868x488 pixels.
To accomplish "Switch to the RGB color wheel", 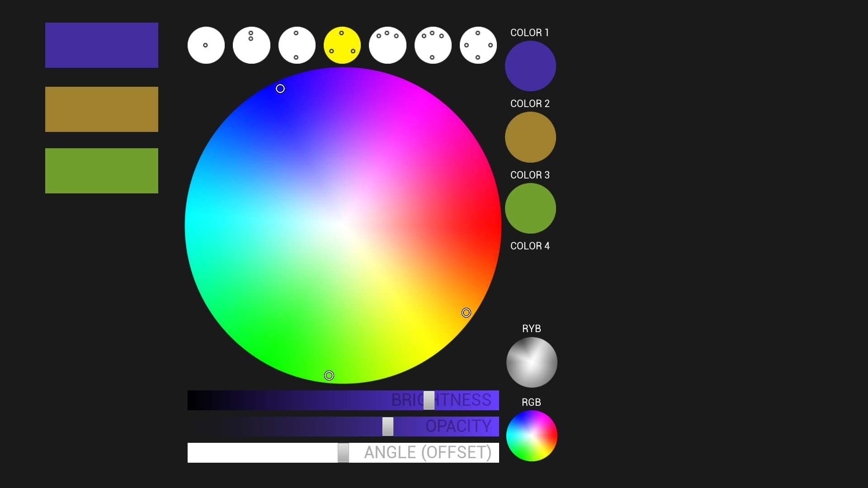I will point(532,436).
